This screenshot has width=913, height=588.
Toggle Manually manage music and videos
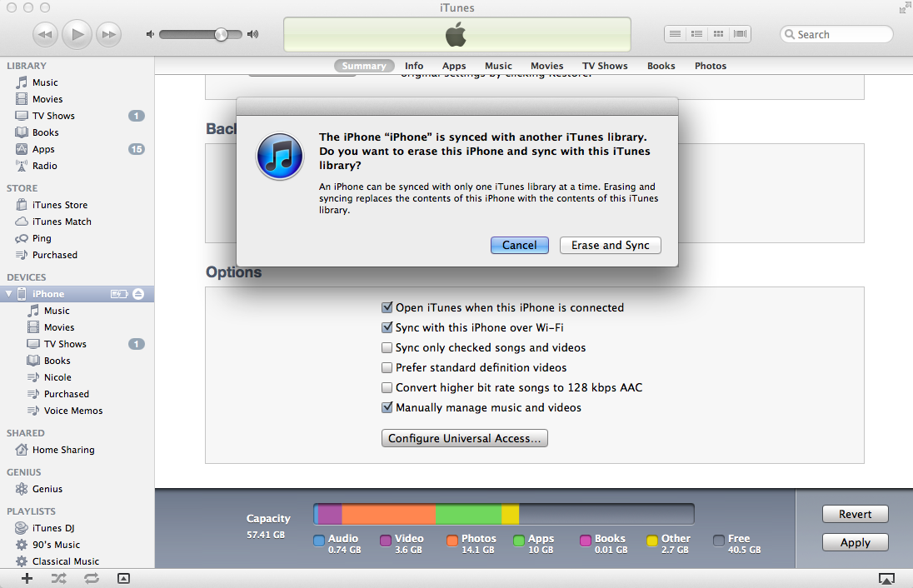point(387,407)
